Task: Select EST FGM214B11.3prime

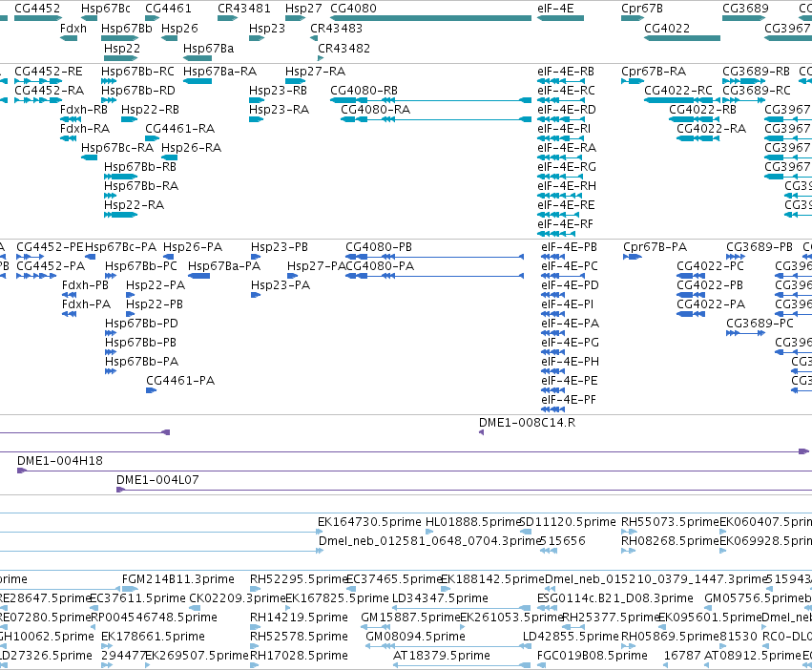Action: coord(178,578)
